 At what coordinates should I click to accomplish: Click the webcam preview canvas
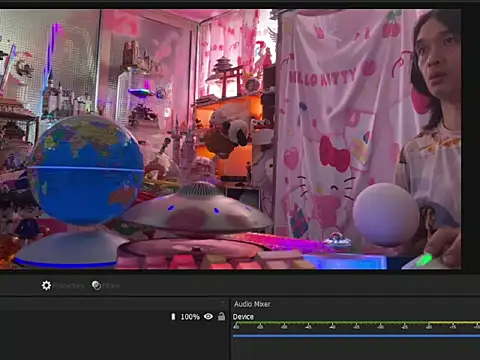pyautogui.click(x=230, y=139)
